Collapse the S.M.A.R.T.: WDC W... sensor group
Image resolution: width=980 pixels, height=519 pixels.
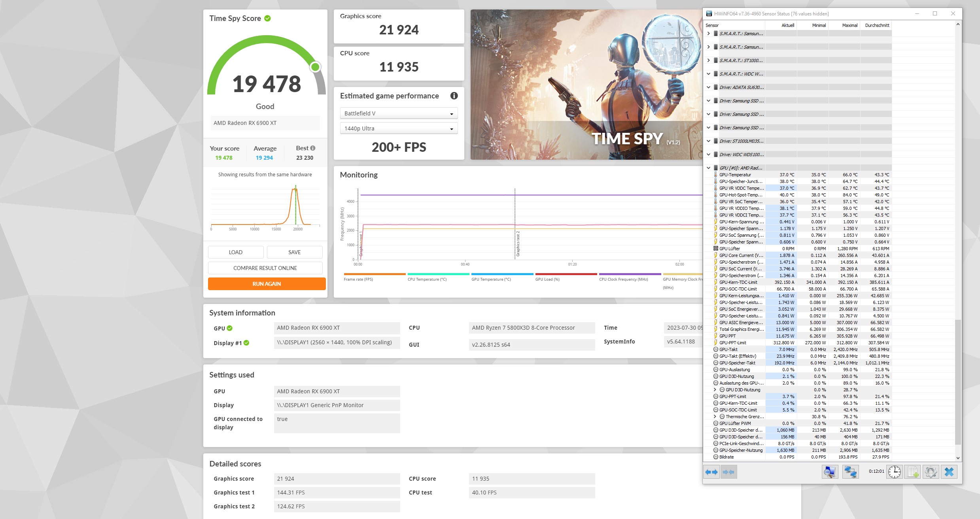click(708, 74)
